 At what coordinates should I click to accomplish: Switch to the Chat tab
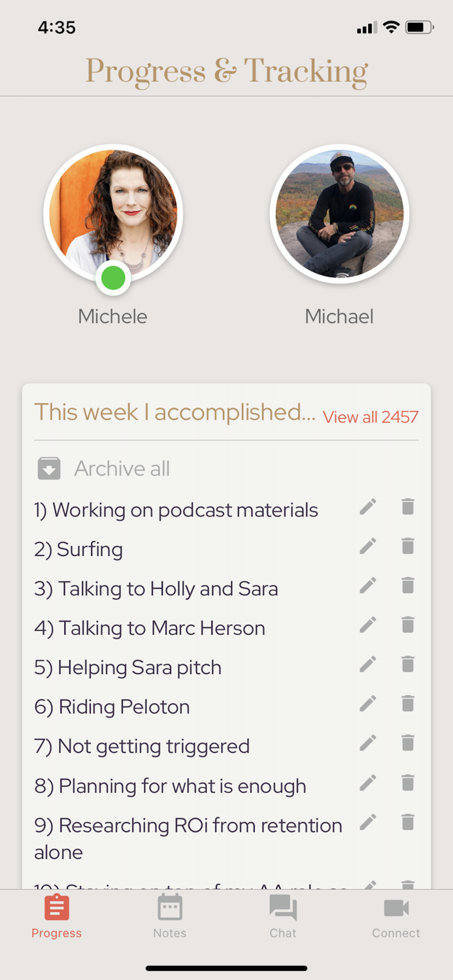pyautogui.click(x=283, y=916)
